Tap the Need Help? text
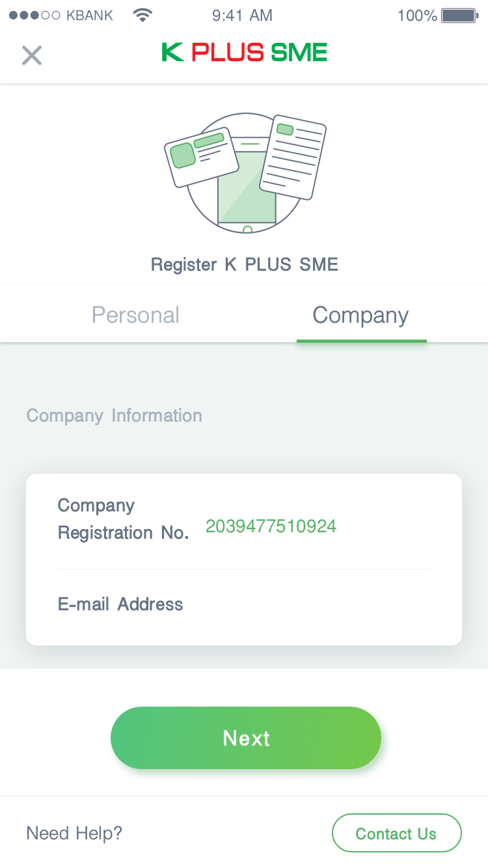This screenshot has width=488, height=868. [x=74, y=834]
